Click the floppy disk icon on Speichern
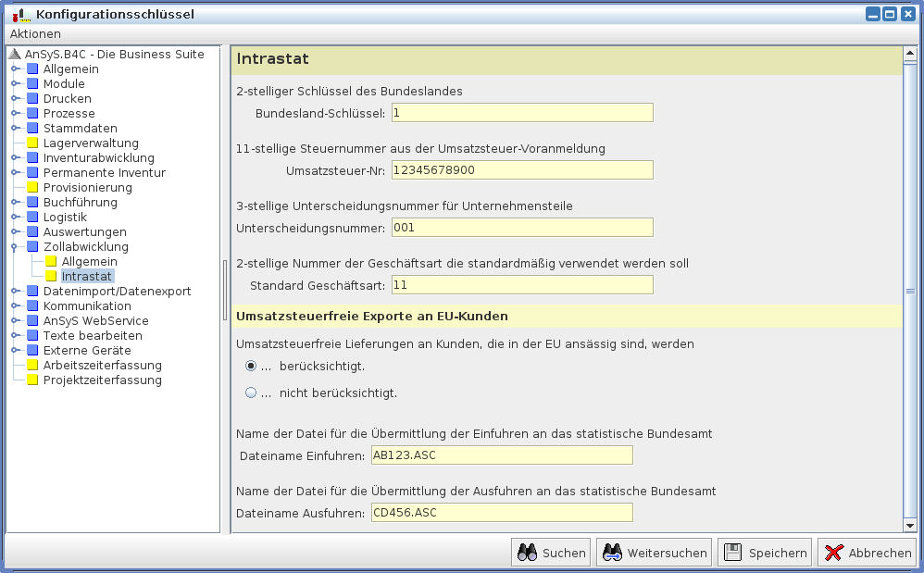 [733, 553]
